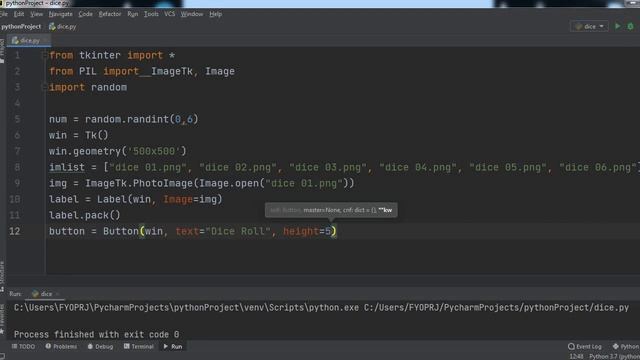Collapse the import block fold marker on line 1
This screenshot has height=360, width=640.
point(44,56)
